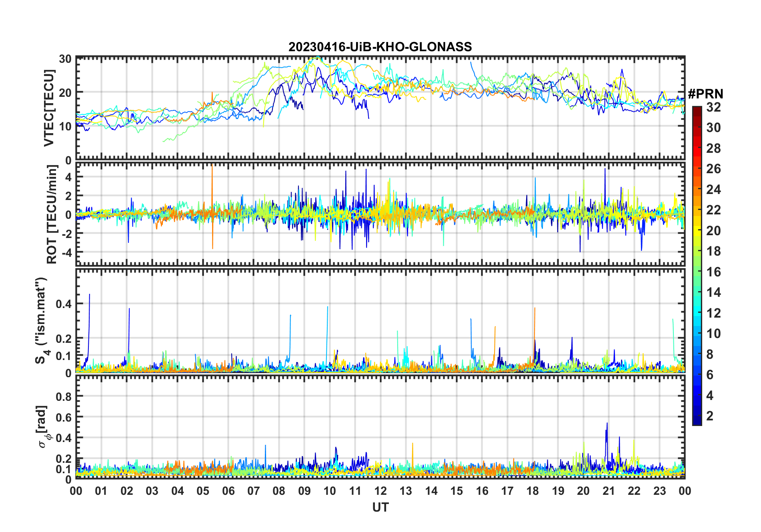Screen dimensions: 761x532
Task: Click the ROT axis tick label -4
Action: 66,253
